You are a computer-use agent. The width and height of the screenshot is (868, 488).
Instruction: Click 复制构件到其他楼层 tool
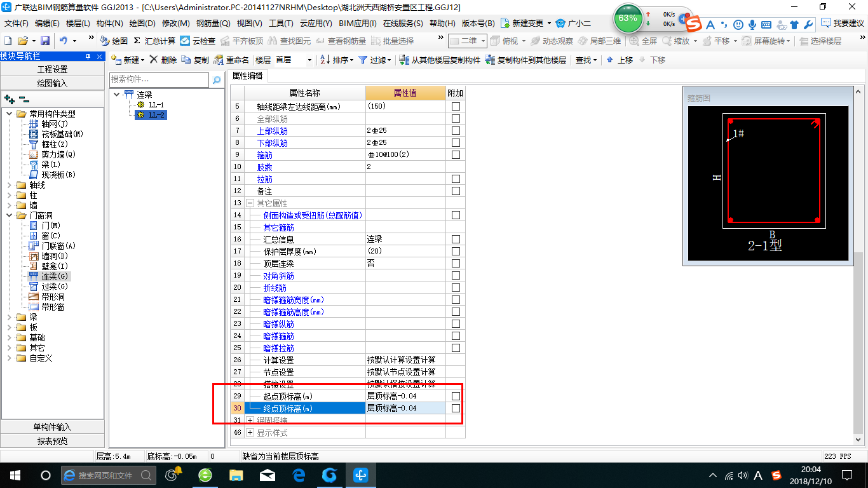pyautogui.click(x=526, y=60)
